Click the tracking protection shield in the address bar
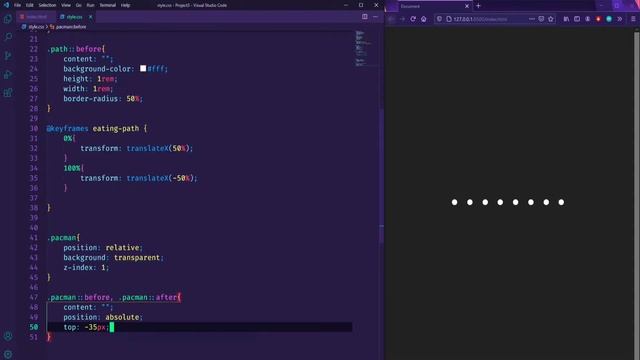The width and height of the screenshot is (640, 360). point(440,19)
